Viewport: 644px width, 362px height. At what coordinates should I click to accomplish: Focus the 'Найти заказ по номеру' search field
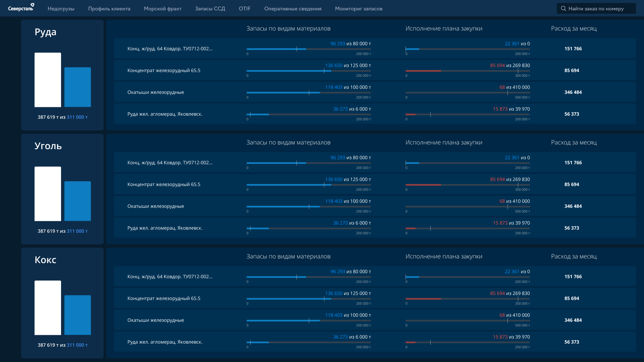tap(596, 8)
